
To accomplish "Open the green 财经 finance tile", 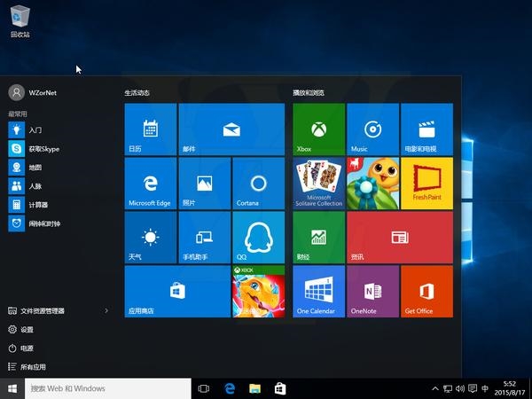I will pyautogui.click(x=318, y=237).
